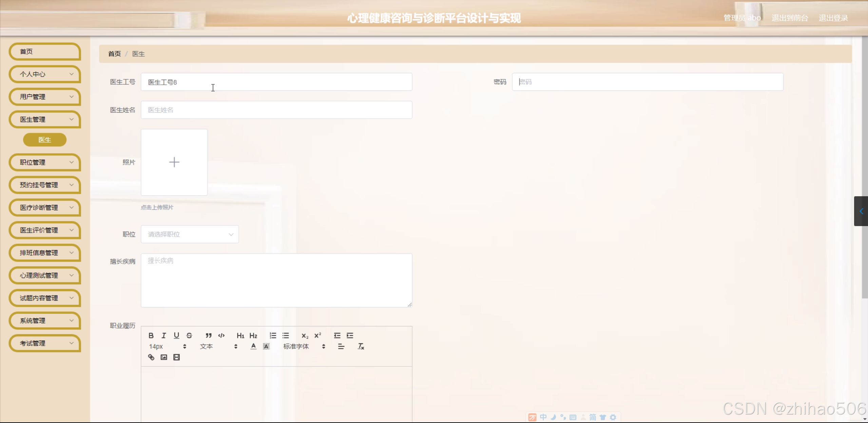Open the text color picker icon

coord(253,346)
